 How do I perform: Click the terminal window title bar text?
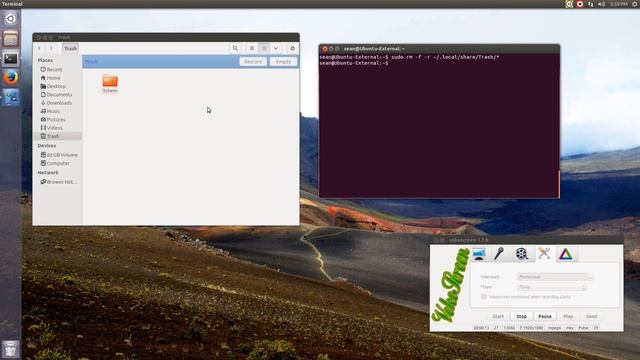pyautogui.click(x=374, y=49)
